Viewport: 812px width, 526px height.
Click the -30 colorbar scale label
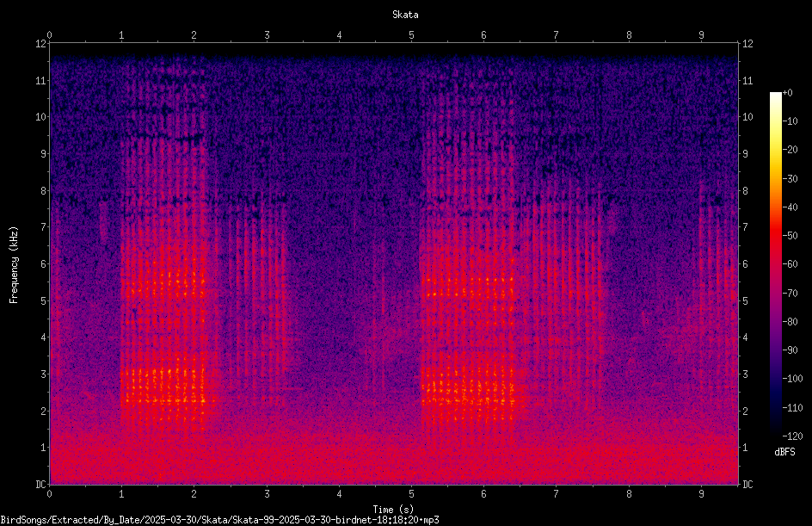[x=790, y=179]
